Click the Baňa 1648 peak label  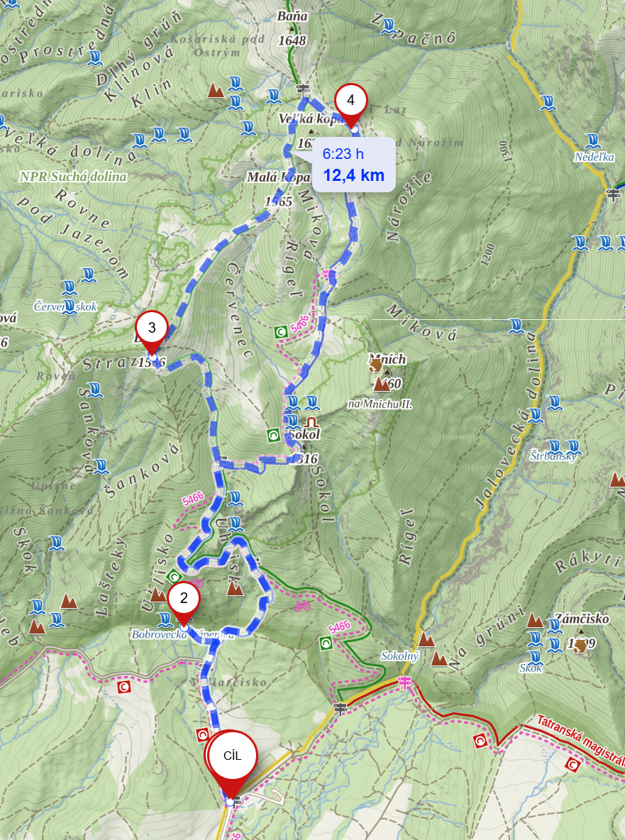coord(292,28)
